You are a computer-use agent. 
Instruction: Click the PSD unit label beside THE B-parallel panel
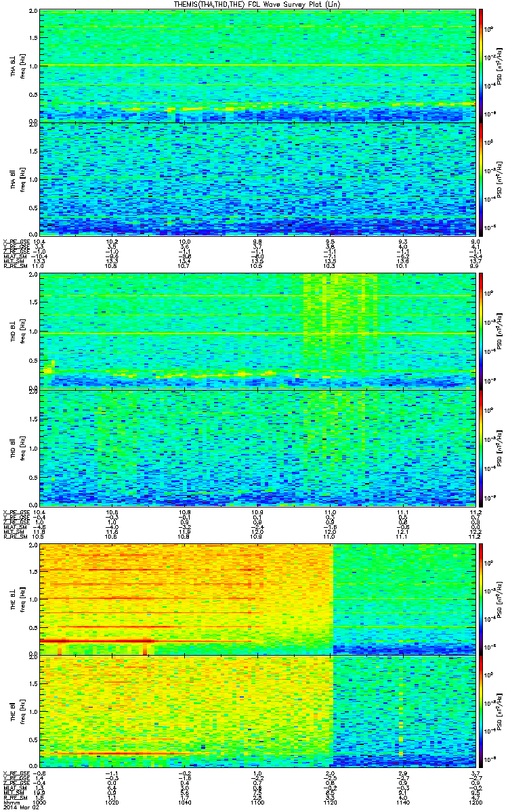pos(499,712)
